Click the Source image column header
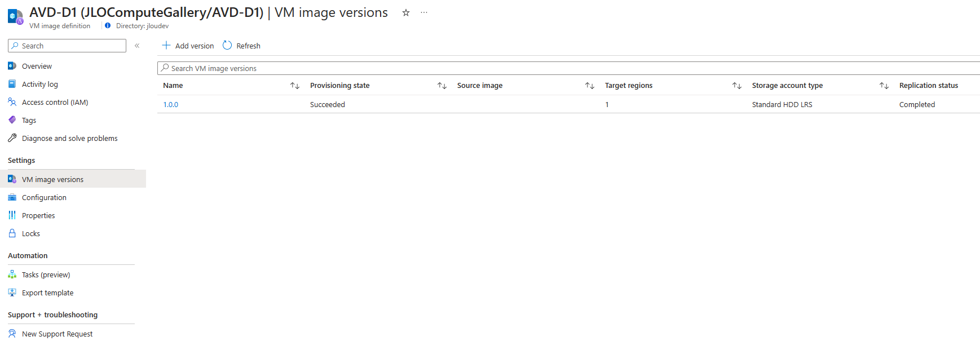This screenshot has height=341, width=980. click(480, 85)
